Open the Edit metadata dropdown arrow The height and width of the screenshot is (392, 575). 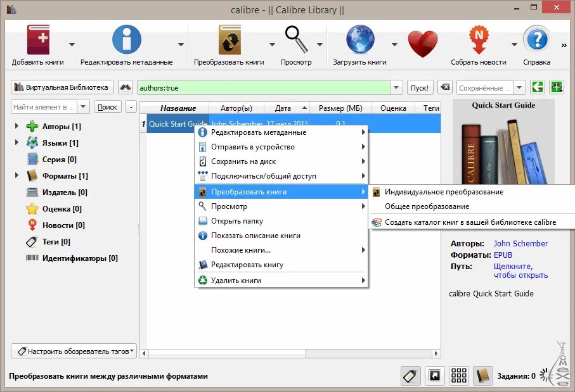tap(181, 44)
